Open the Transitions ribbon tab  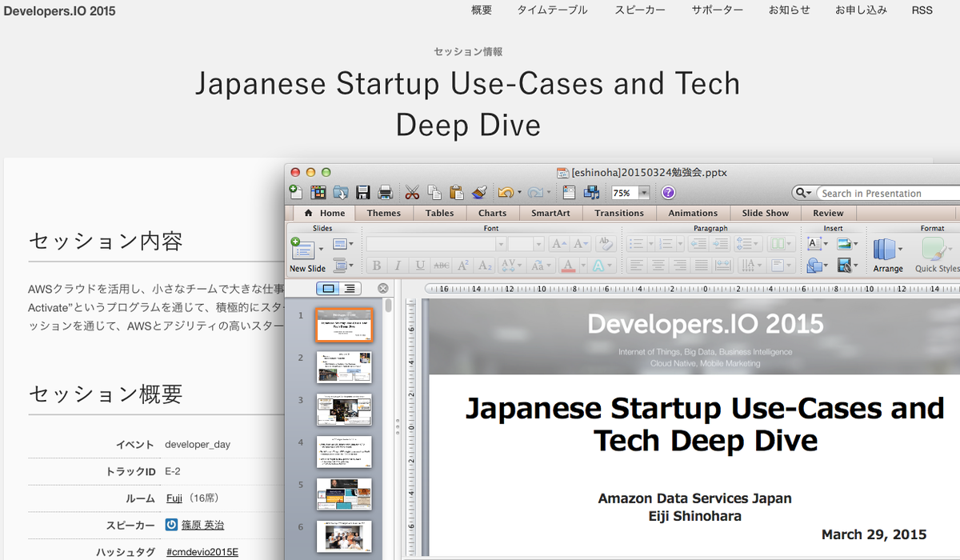(x=619, y=213)
